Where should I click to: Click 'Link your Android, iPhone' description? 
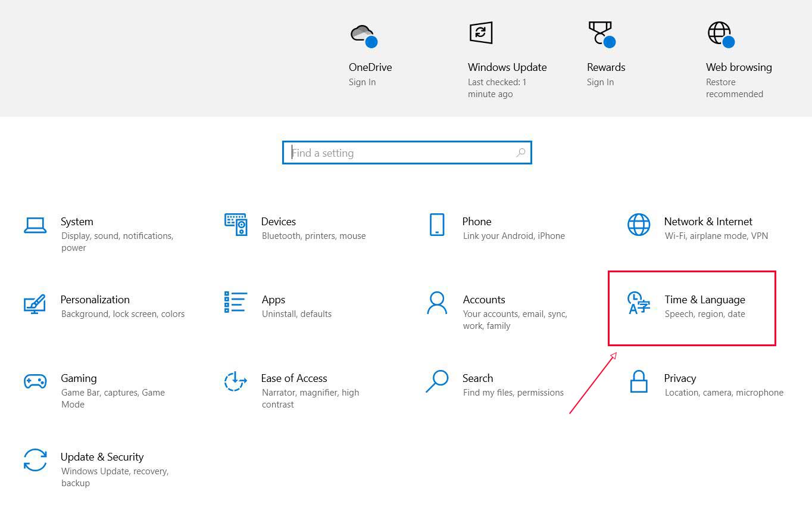[x=514, y=236]
